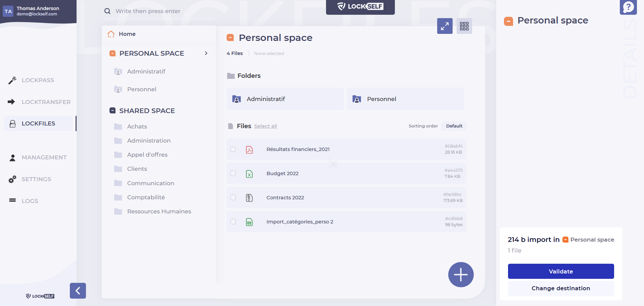644x306 pixels.
Task: Click the Logs lines icon
Action: pyautogui.click(x=12, y=200)
